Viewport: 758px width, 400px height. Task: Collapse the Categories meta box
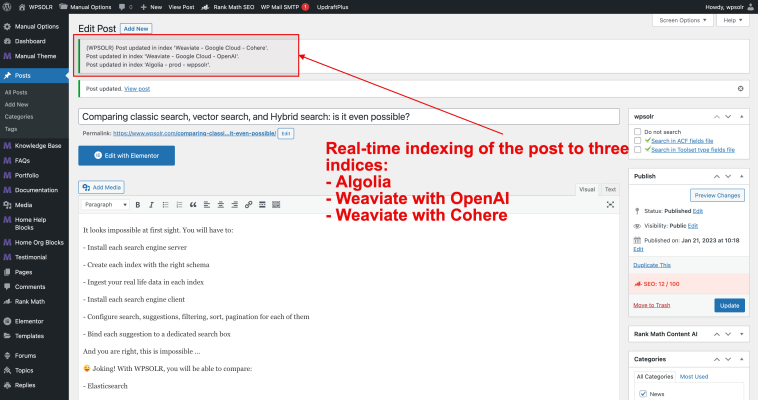[742, 359]
